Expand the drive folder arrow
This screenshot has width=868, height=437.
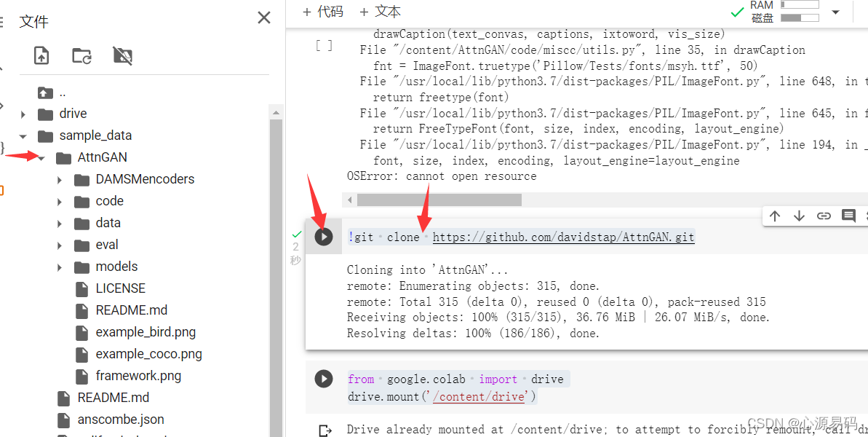(x=23, y=114)
